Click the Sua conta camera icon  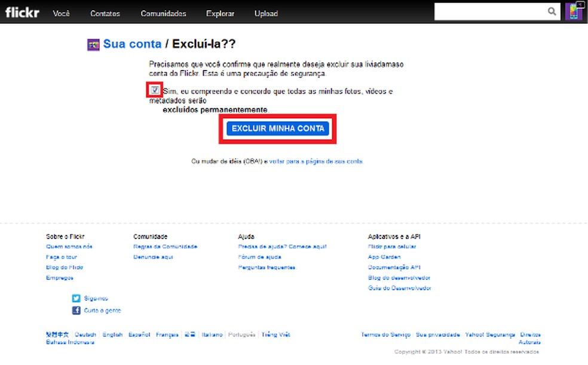tap(93, 44)
